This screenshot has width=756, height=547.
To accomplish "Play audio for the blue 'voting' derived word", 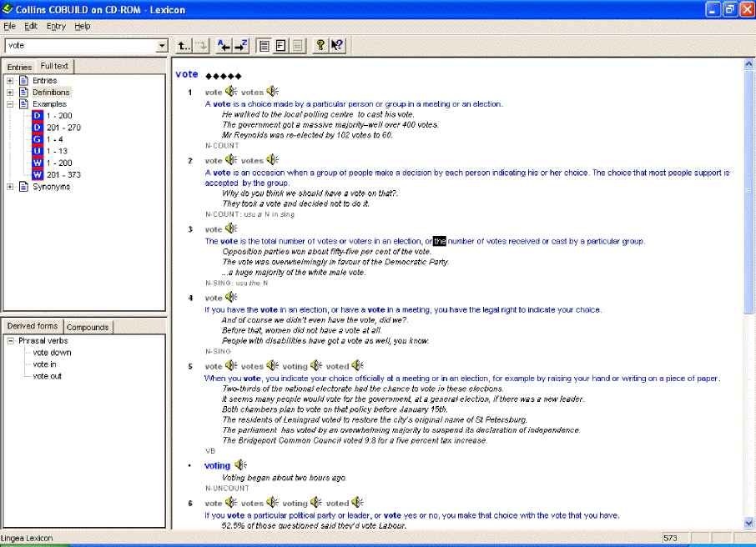I will pos(240,464).
